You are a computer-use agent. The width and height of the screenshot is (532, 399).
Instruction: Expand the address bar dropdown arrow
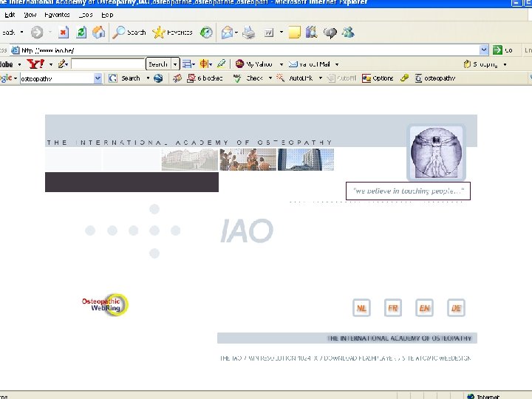tap(484, 50)
